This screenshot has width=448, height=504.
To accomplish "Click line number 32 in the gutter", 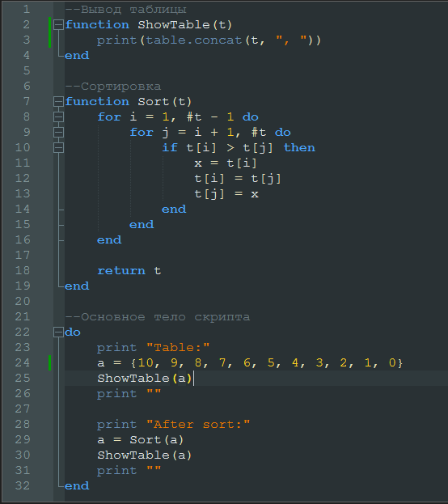I will point(23,485).
